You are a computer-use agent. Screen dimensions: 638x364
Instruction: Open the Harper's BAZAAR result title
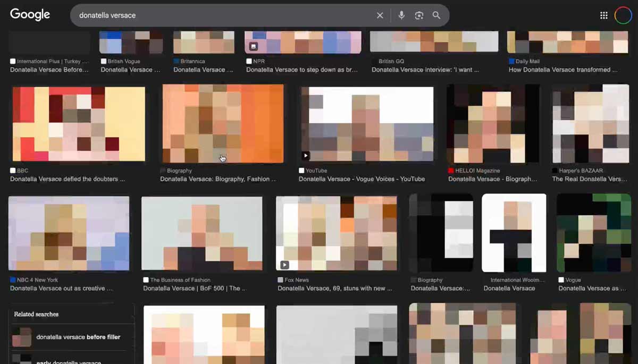589,179
